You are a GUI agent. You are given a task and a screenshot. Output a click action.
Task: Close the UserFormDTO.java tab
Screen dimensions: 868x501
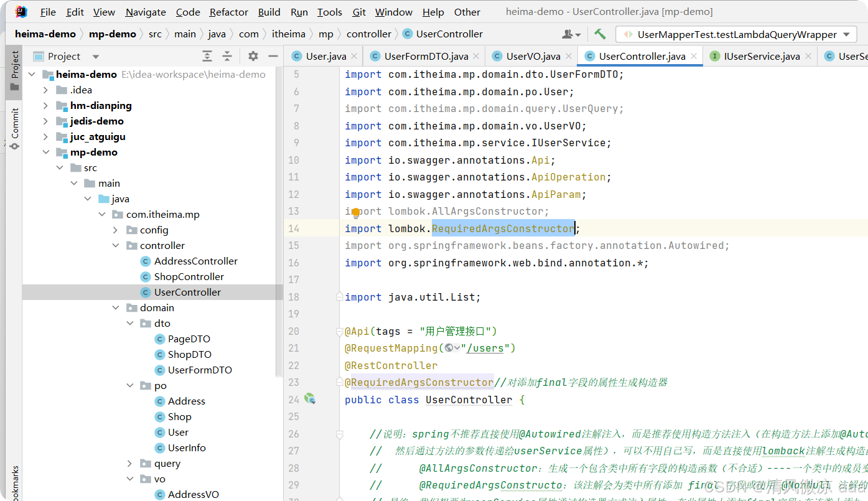tap(476, 56)
